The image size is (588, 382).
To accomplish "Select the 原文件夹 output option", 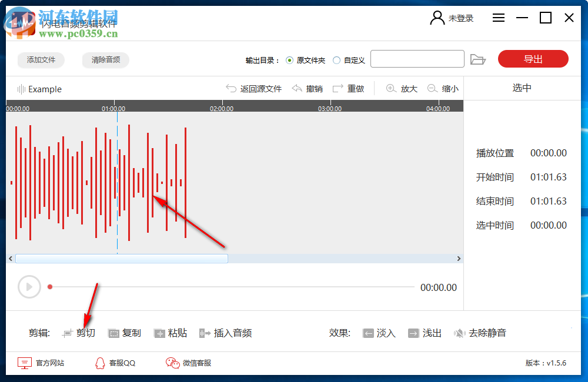I will 289,59.
